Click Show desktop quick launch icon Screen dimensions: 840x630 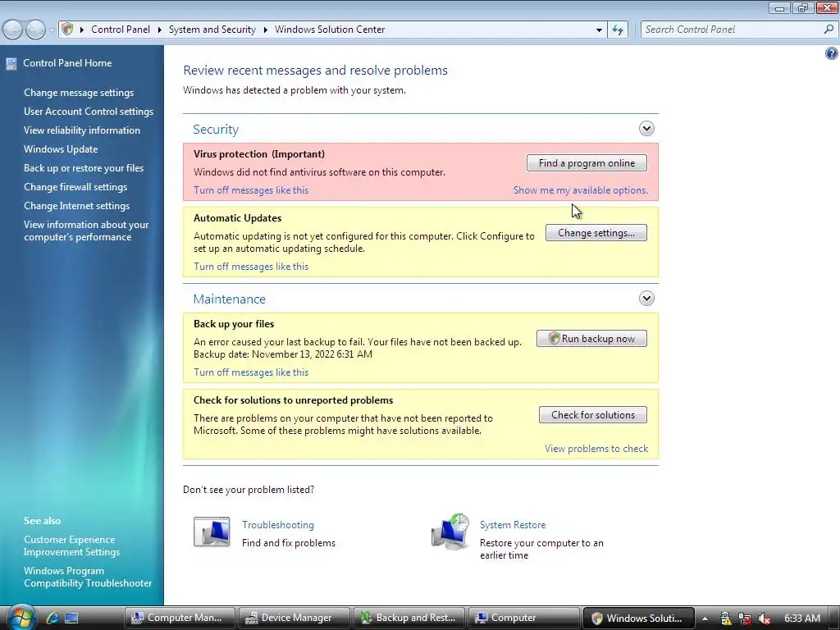point(72,619)
